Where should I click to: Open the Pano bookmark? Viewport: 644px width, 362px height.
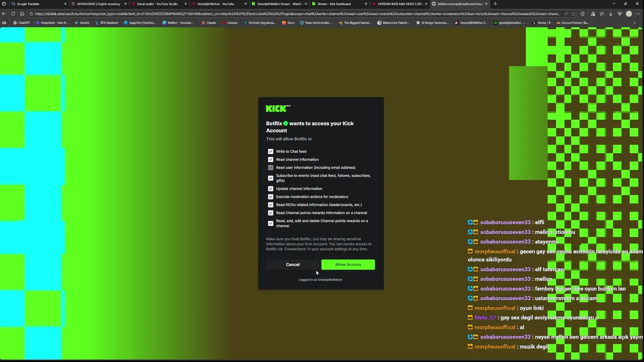(x=316, y=23)
